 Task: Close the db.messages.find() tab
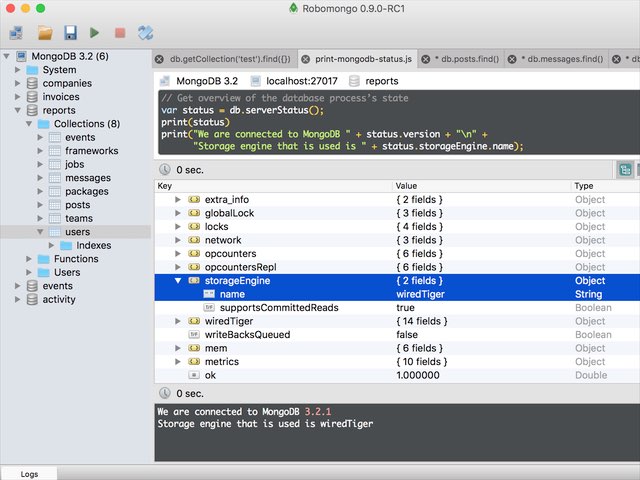point(512,59)
